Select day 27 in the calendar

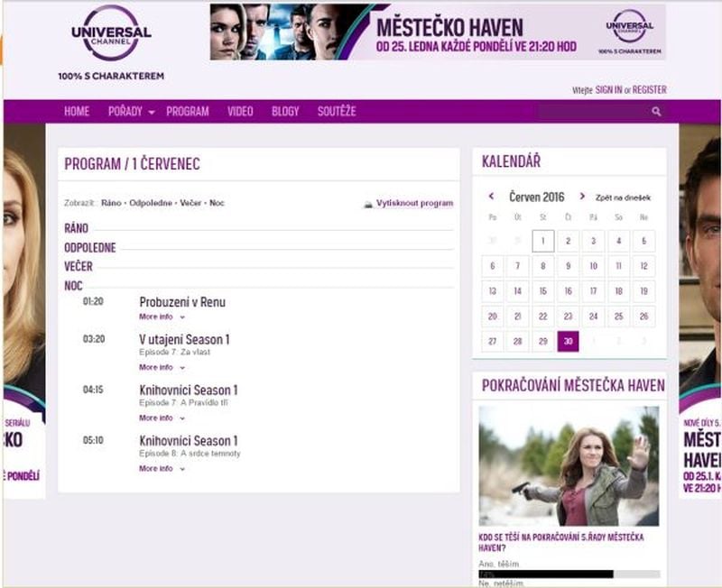coord(492,342)
